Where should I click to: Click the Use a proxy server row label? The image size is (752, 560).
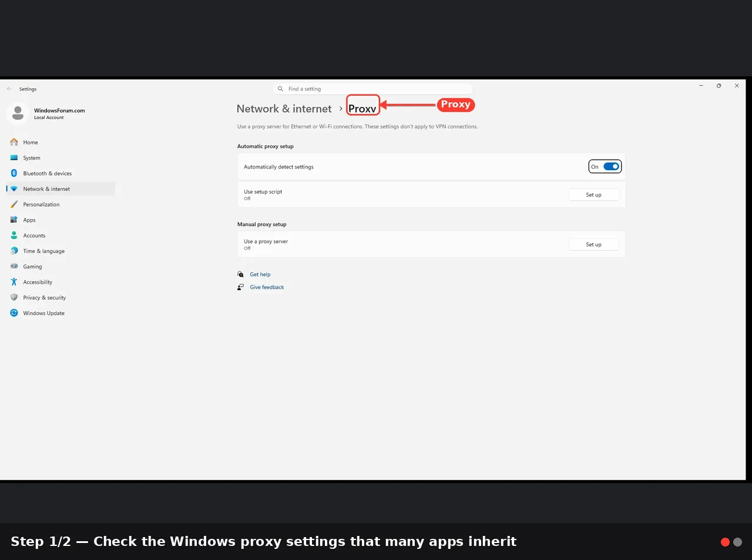coord(266,241)
